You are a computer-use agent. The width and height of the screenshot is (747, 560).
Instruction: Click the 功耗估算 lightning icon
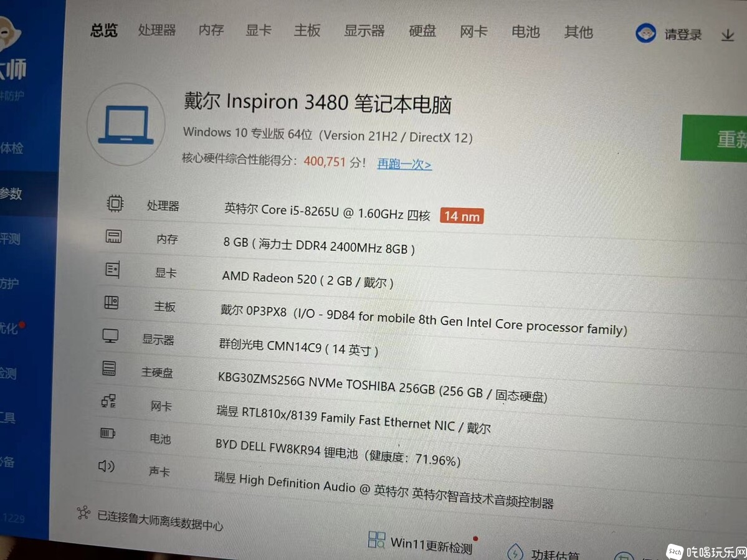tap(515, 552)
